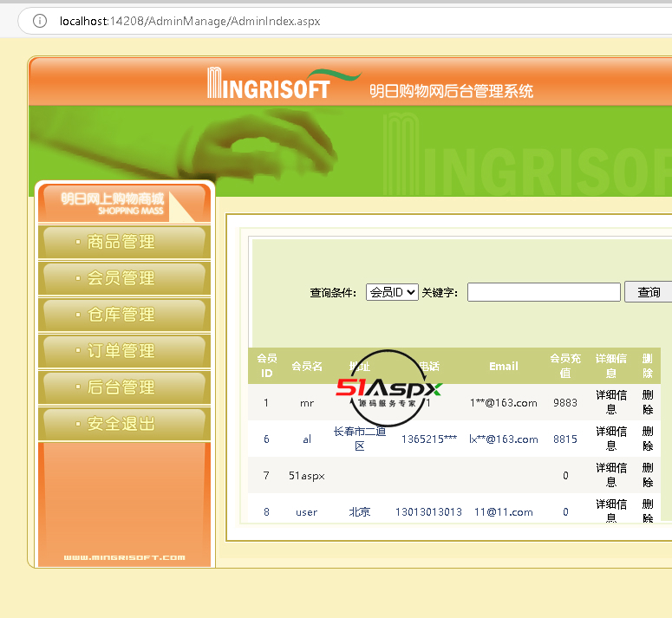The height and width of the screenshot is (618, 672).
Task: Click phone cell 13013013013
Action: click(428, 511)
